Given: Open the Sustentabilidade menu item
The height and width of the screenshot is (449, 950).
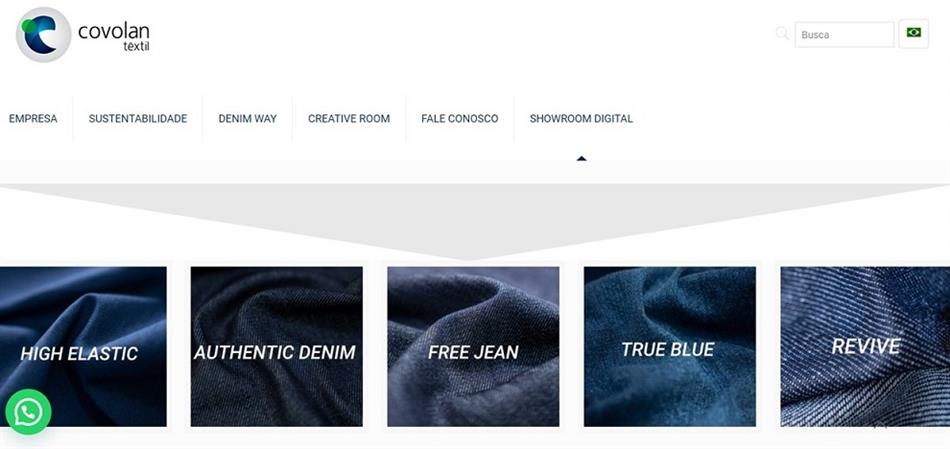Looking at the screenshot, I should click(138, 119).
